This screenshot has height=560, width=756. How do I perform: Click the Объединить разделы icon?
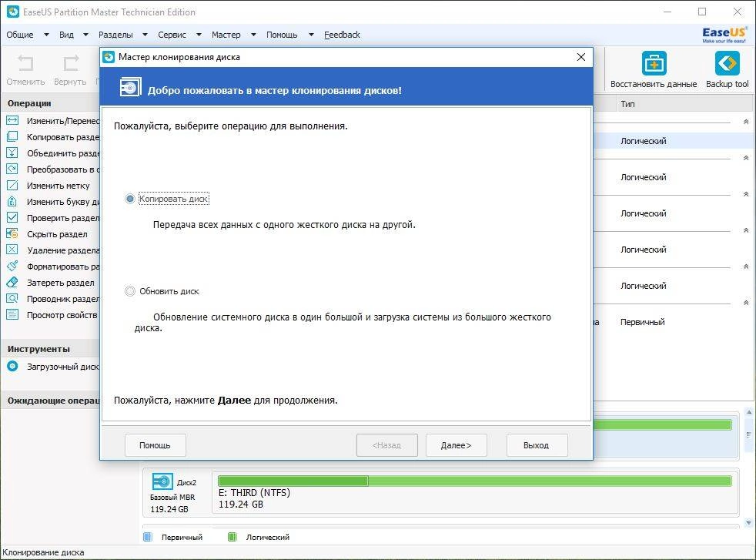(x=12, y=153)
